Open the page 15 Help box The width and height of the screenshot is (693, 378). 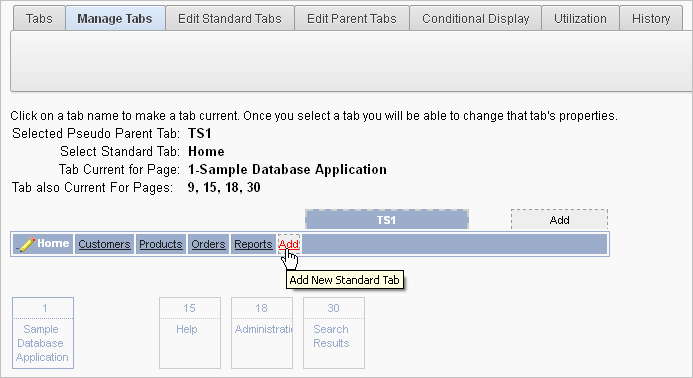pos(190,333)
